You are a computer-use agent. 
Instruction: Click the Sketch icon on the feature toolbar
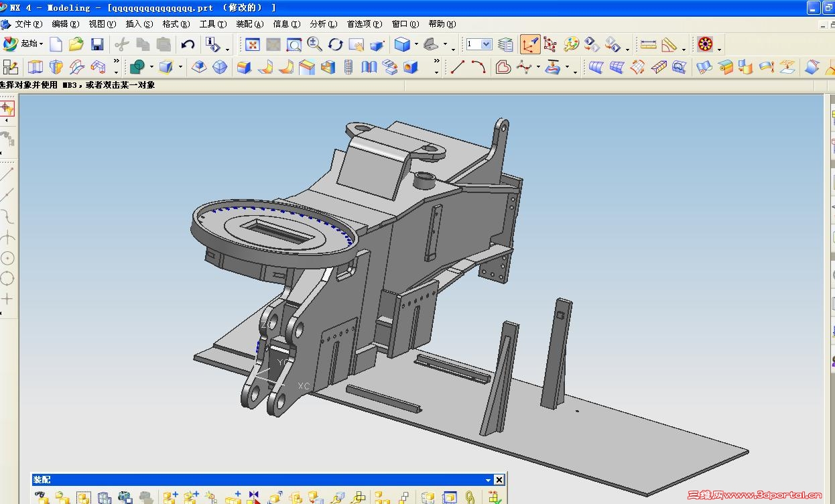click(10, 67)
